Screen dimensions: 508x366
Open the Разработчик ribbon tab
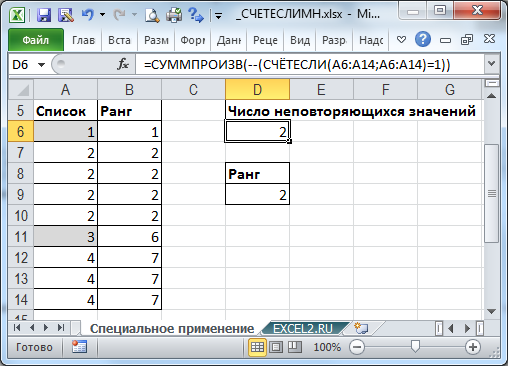point(334,40)
